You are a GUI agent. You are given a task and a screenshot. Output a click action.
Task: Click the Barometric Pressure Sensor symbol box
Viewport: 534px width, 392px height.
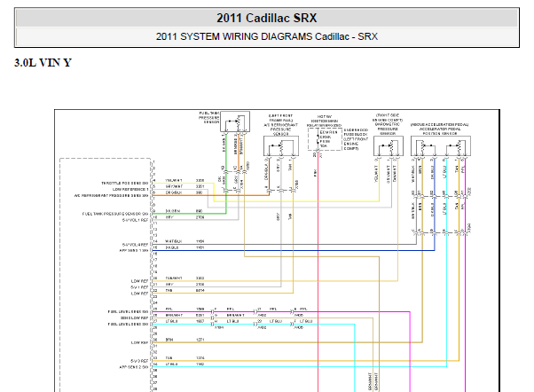[389, 146]
